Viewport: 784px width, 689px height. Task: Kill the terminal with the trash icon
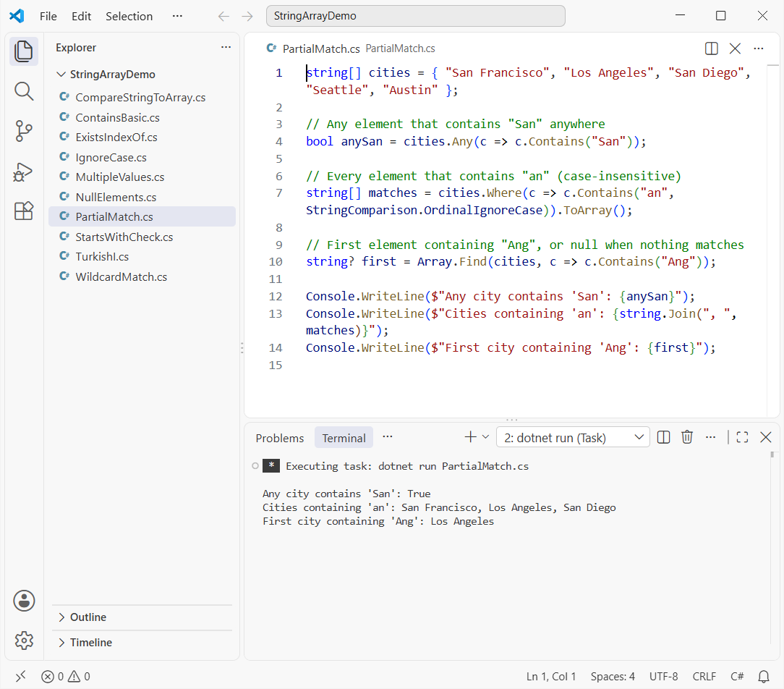(x=687, y=437)
